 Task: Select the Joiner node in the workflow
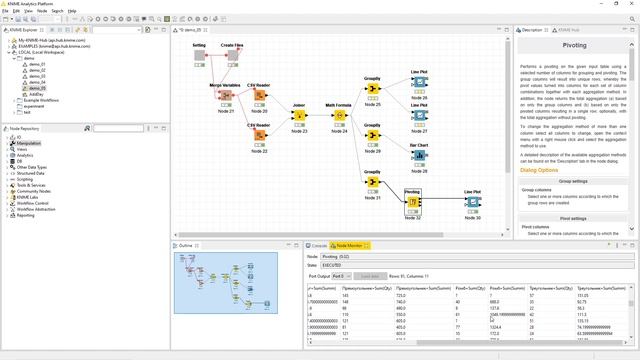(299, 116)
